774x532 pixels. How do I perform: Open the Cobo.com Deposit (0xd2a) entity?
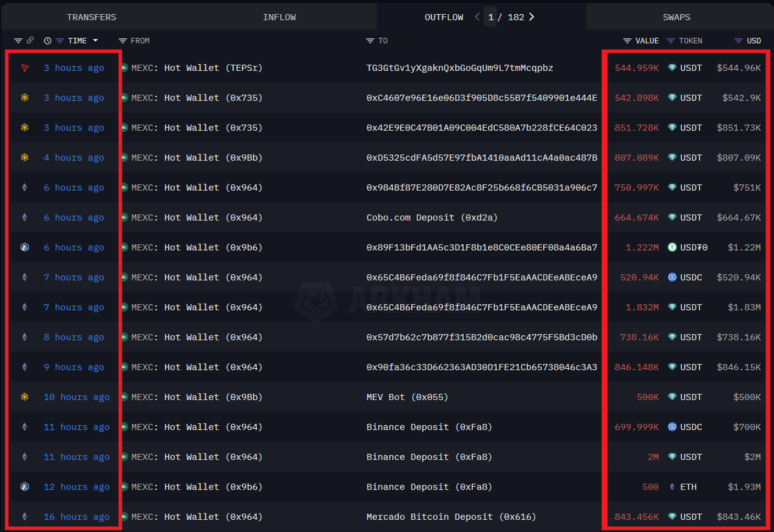(x=432, y=217)
